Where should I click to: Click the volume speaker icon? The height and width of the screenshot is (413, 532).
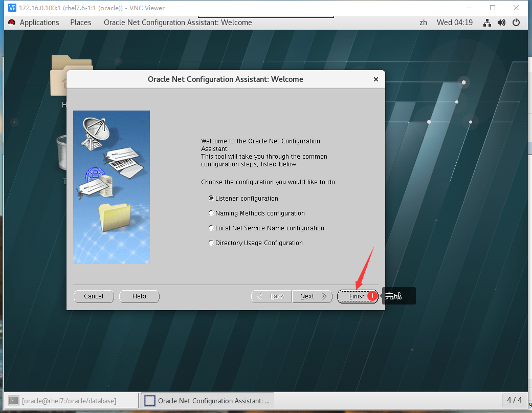pos(501,23)
